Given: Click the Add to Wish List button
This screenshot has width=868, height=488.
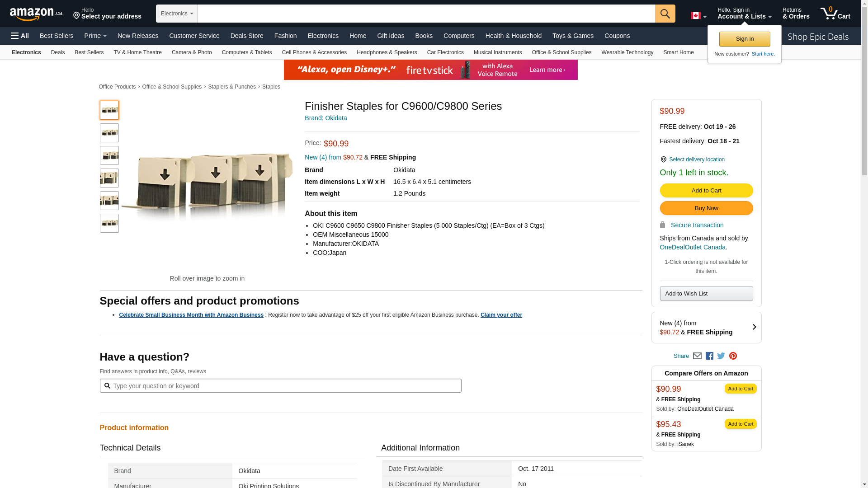Looking at the screenshot, I should (x=706, y=294).
